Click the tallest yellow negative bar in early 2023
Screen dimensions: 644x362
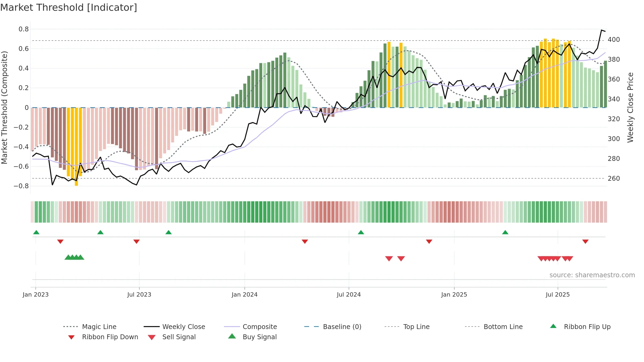[x=76, y=147]
